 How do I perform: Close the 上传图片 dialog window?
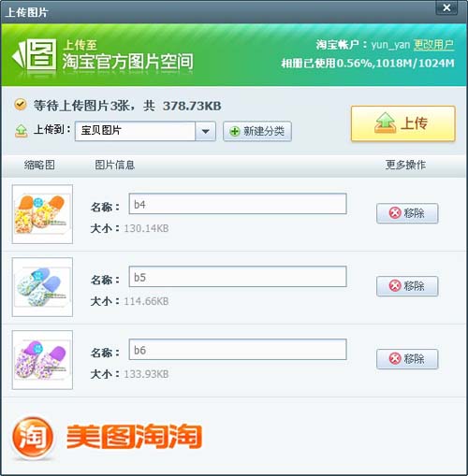[446, 7]
